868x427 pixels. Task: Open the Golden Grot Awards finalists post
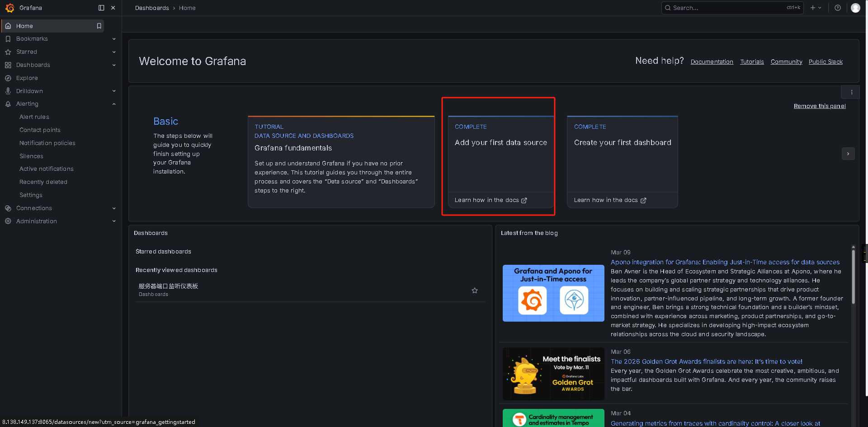(x=707, y=361)
